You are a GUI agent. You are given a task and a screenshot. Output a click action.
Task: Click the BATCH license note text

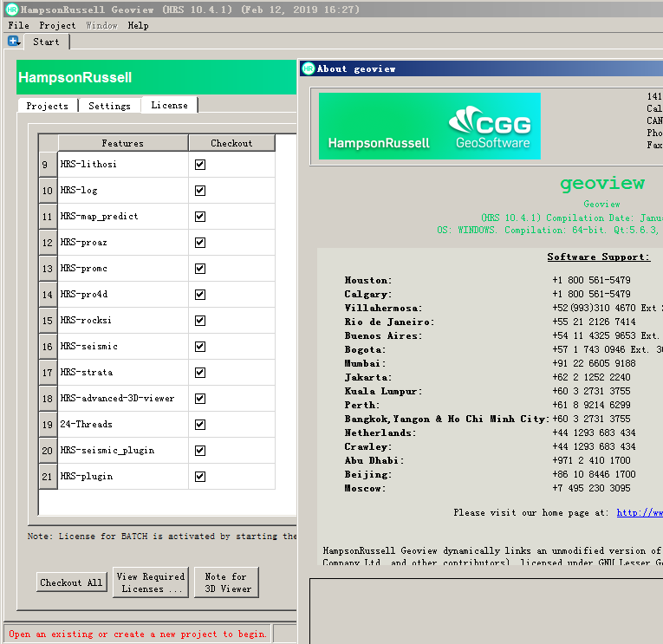162,537
